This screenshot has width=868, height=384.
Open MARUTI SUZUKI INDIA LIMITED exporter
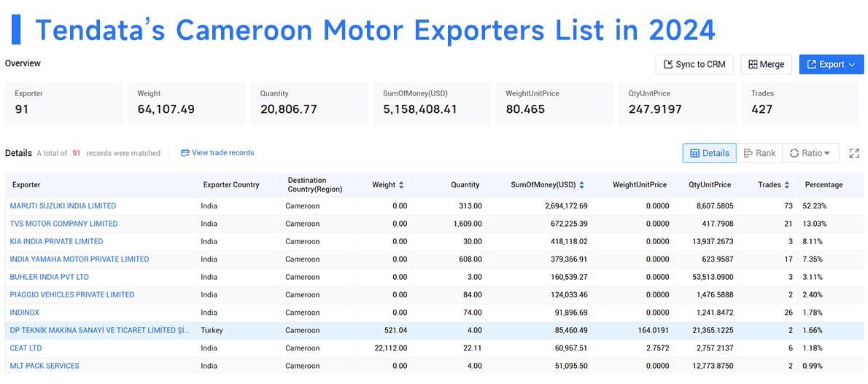pos(63,205)
